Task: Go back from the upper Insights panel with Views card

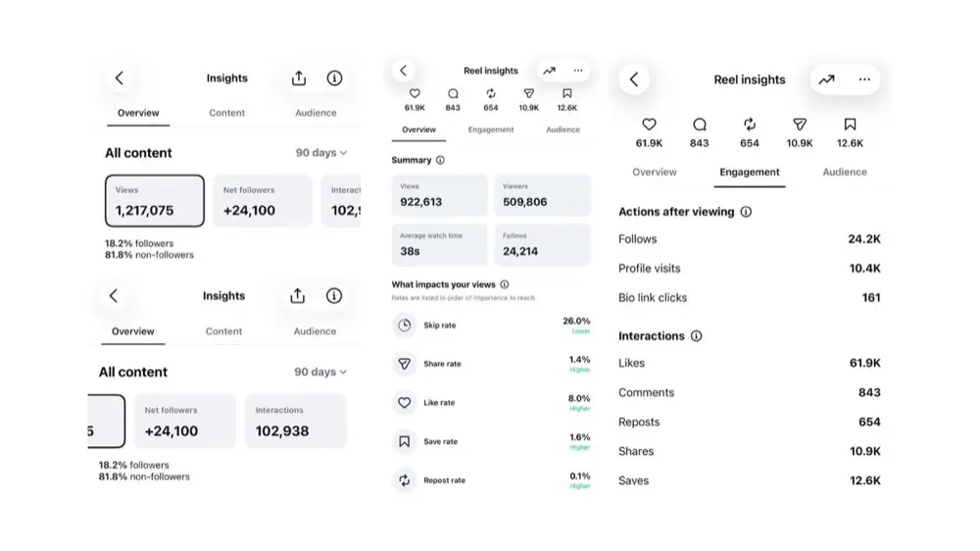Action: click(120, 78)
